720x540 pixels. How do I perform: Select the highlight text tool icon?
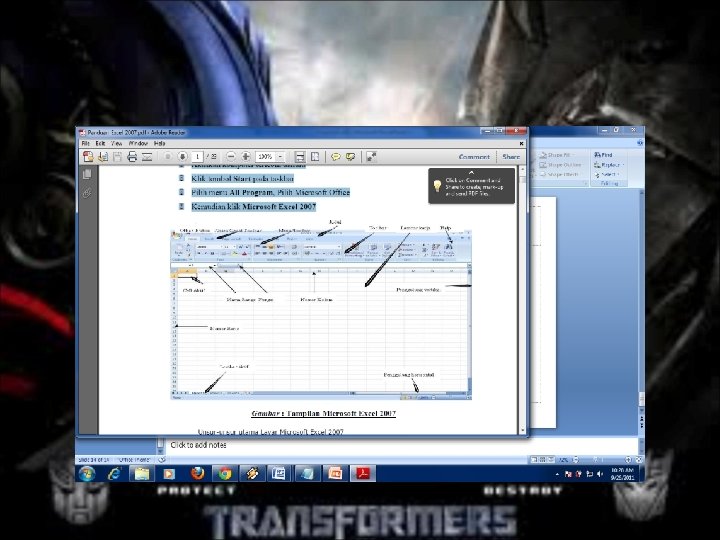pos(350,157)
